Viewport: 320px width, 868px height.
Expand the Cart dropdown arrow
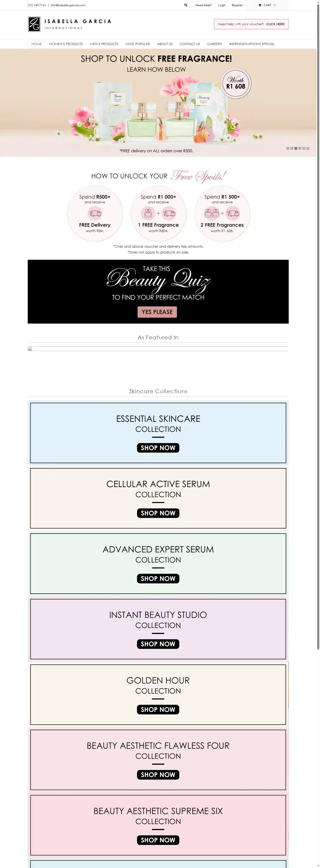[274, 5]
